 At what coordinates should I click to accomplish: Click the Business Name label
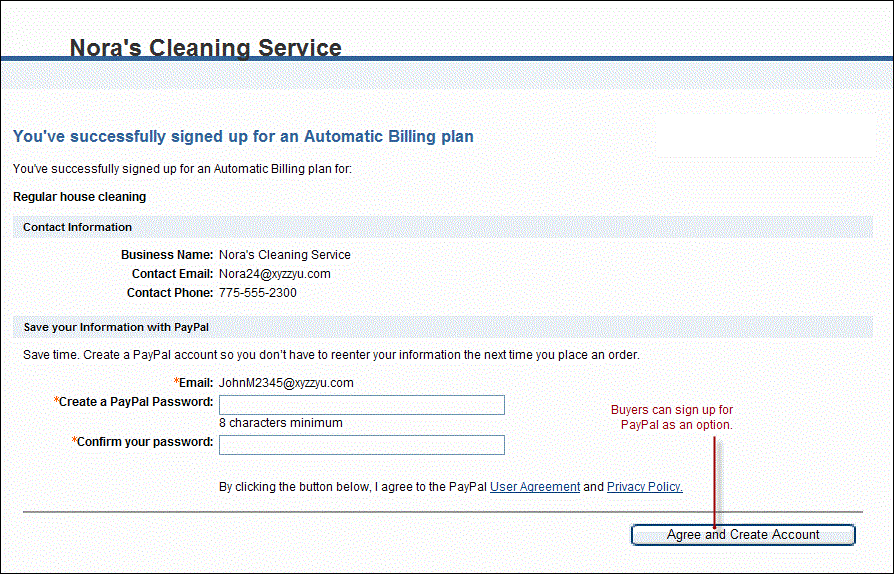coord(167,255)
